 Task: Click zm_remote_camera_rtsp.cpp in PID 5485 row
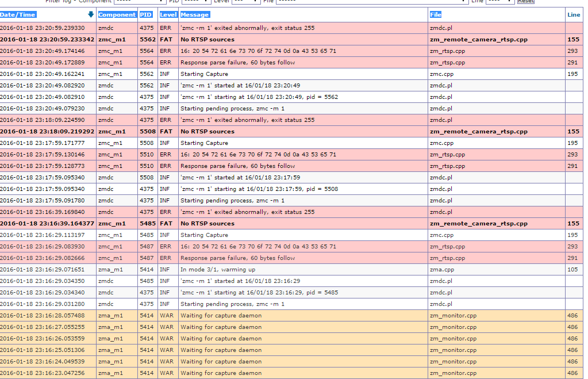click(478, 223)
